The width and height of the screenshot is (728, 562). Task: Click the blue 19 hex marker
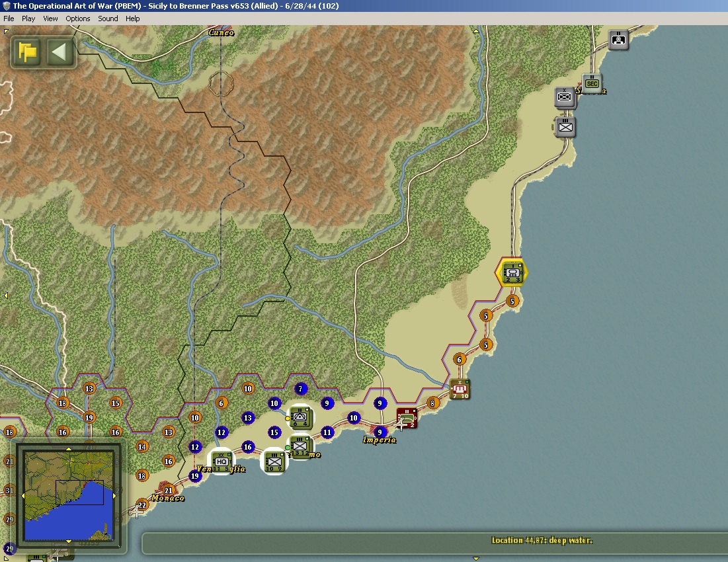click(195, 475)
